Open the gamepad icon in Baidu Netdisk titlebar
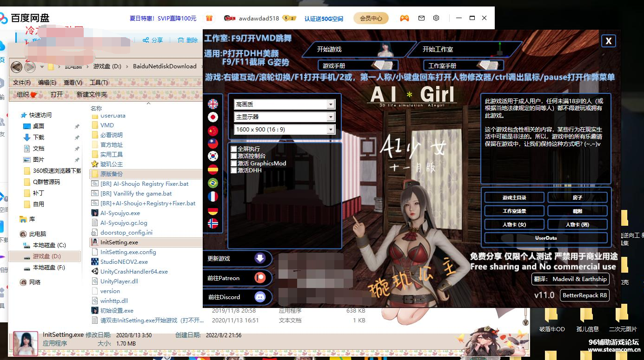This screenshot has width=644, height=360. pos(404,18)
